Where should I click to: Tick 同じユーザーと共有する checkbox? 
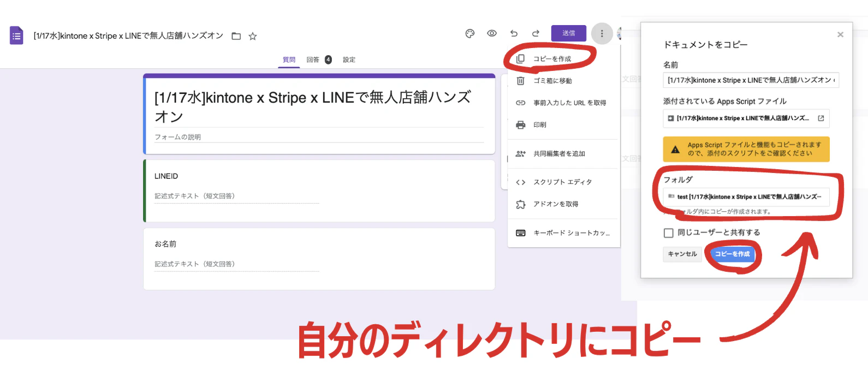coord(668,233)
